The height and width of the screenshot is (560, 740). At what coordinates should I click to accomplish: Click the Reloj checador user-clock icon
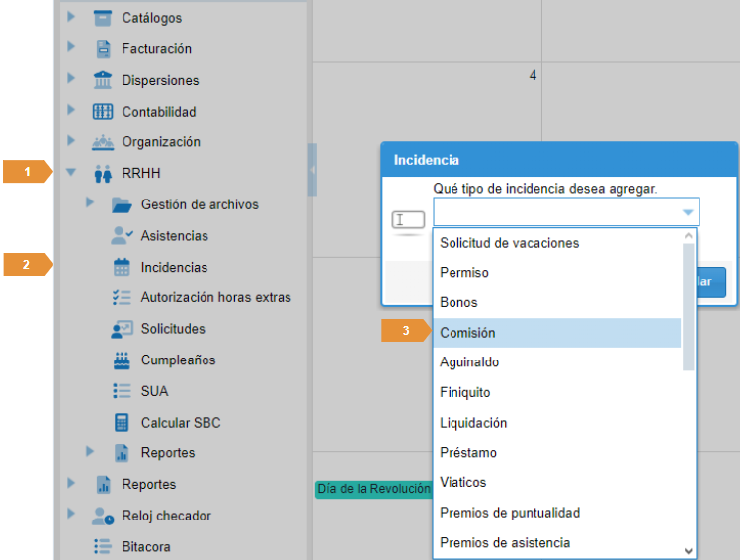point(103,516)
